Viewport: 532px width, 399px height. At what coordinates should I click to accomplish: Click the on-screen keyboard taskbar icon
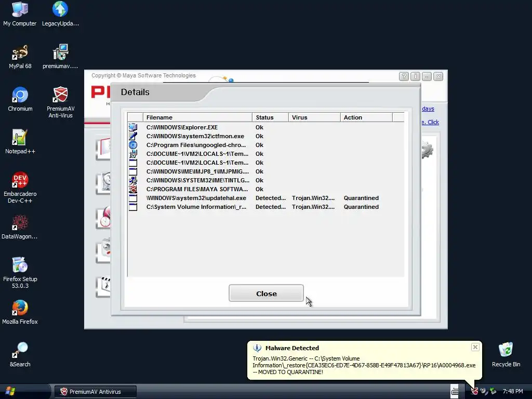[455, 391]
